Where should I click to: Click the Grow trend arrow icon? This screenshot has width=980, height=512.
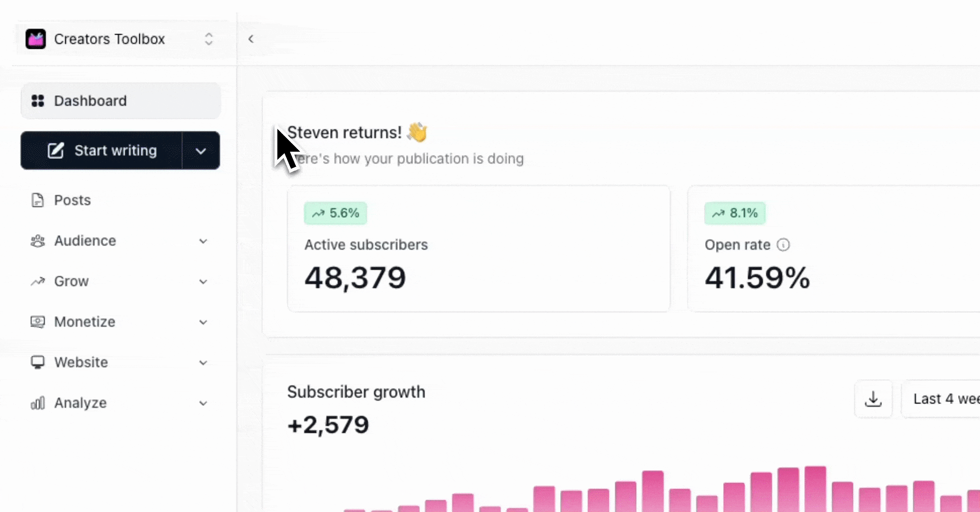(x=38, y=282)
